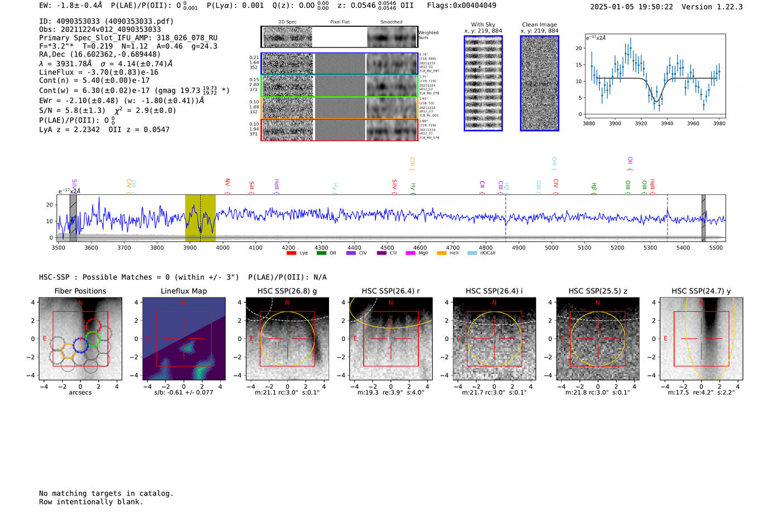Screen dimensions: 782x532
Task: Click the 'Flags:0x00404049' text
Action: [461, 6]
